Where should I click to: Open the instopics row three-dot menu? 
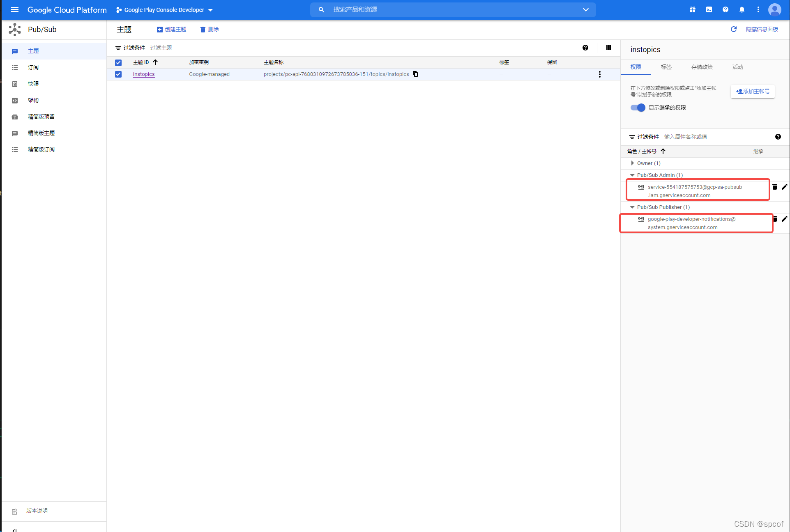600,74
